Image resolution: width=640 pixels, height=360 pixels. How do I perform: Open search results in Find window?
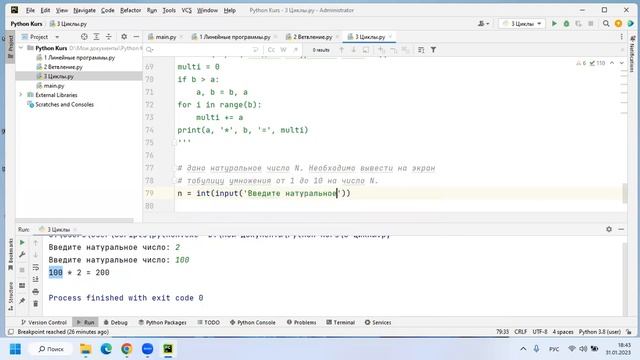[x=366, y=50]
